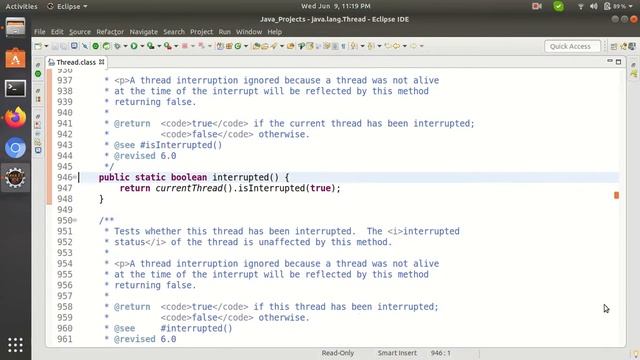Viewport: 640px width, 360px height.
Task: Click the green Run toolbar button
Action: 134,46
